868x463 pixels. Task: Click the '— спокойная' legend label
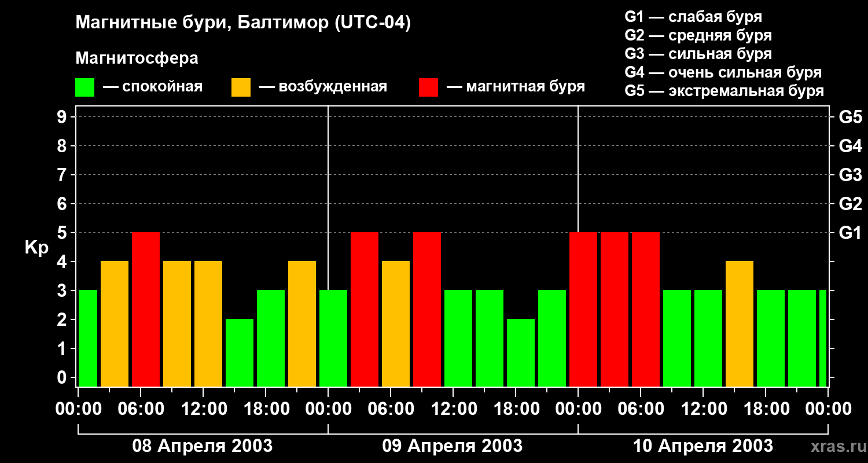153,87
